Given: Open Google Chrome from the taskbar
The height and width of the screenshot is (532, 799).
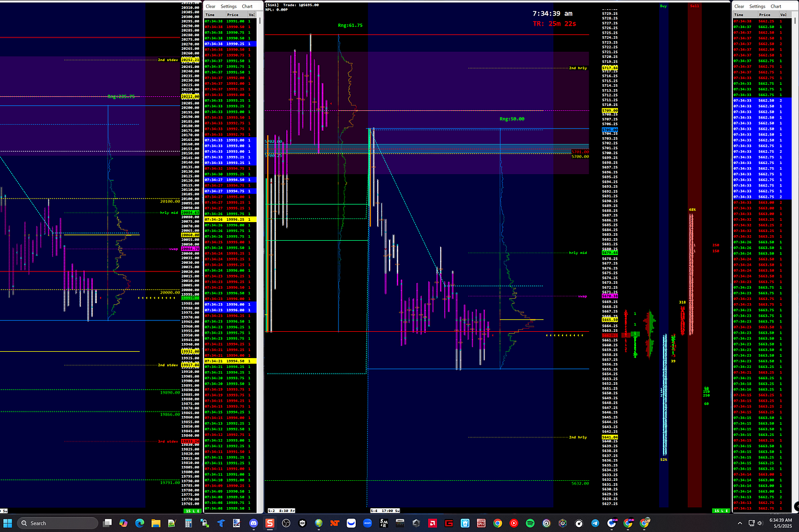Looking at the screenshot, I should coord(497,524).
